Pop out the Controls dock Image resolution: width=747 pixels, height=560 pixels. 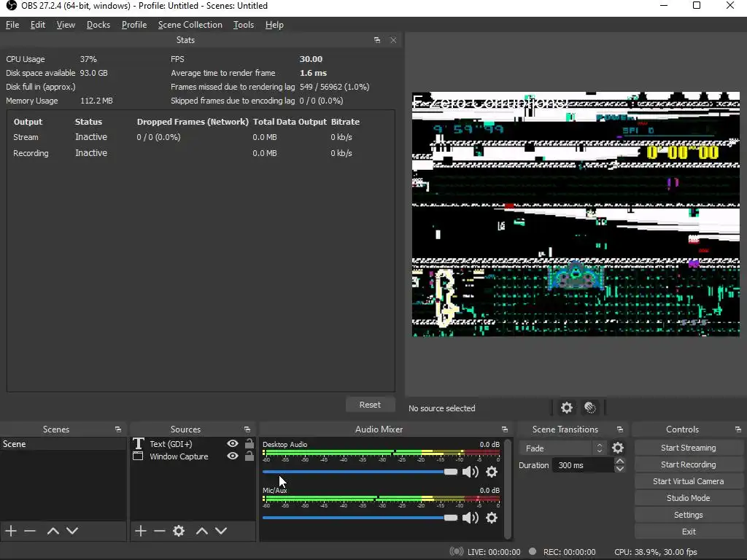[x=738, y=429]
